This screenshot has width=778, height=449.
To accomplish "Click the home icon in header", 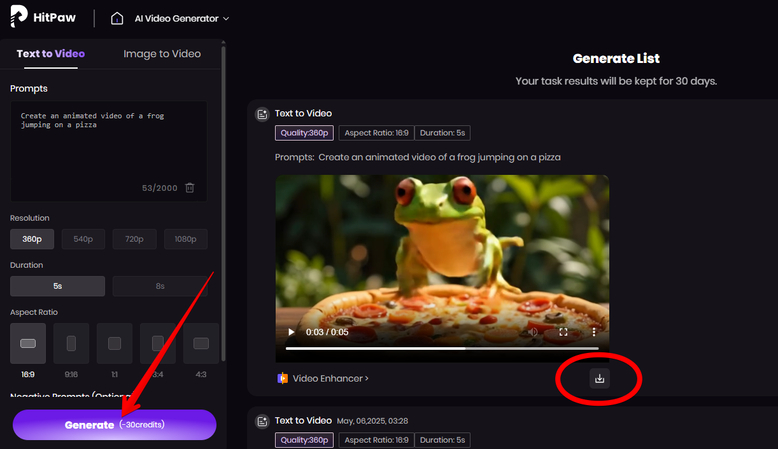I will click(x=118, y=18).
